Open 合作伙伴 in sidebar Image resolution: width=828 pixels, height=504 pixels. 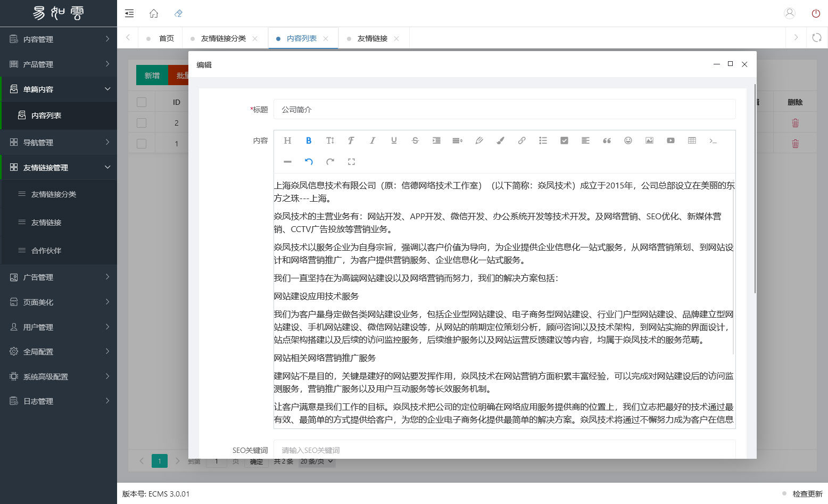click(59, 251)
